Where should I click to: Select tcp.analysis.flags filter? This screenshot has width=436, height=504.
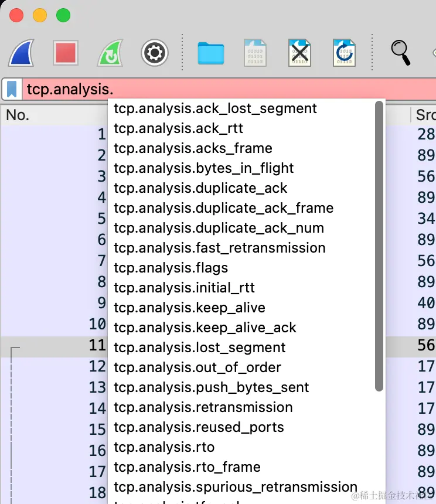pos(171,268)
